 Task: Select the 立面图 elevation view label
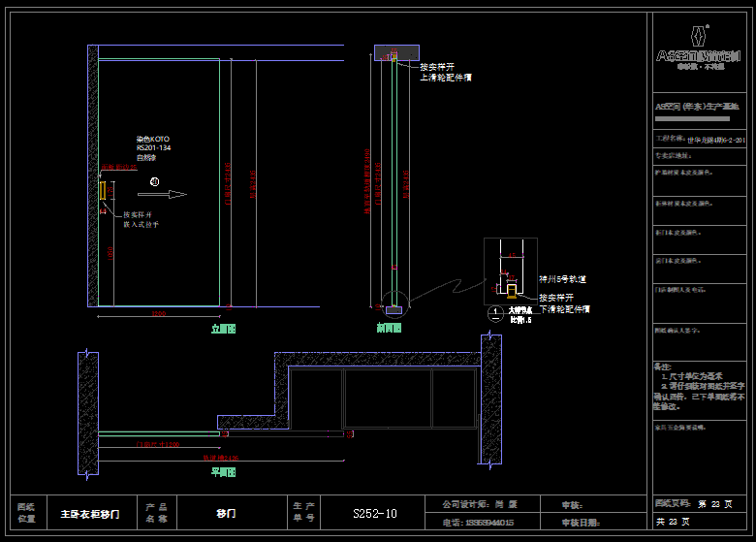pos(224,329)
